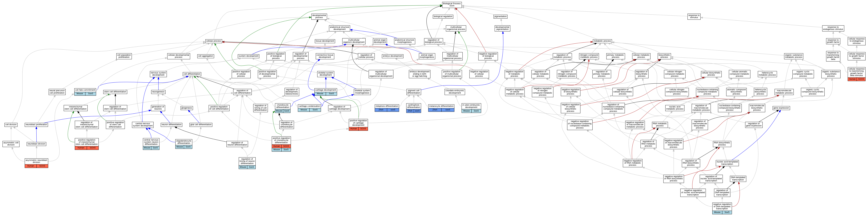Select the 'RNA biosynthetic process' node
The width and height of the screenshot is (868, 216).
coord(722,144)
